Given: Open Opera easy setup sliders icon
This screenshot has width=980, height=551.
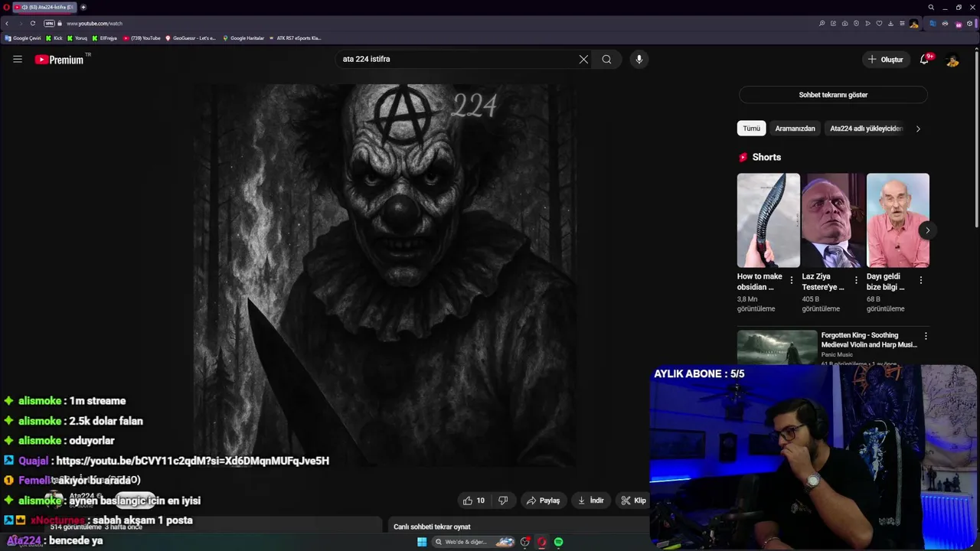Looking at the screenshot, I should pos(902,24).
